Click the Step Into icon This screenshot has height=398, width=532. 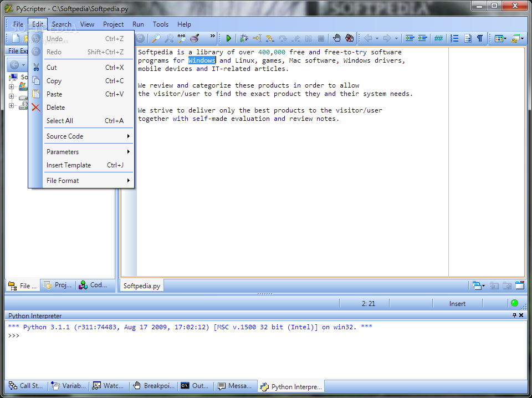point(270,38)
